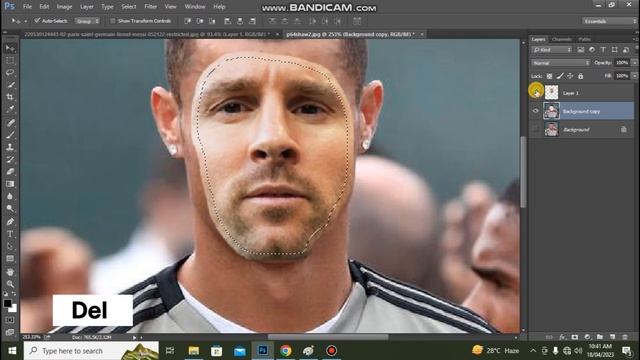Select the Move tool in the toolbox

point(10,49)
